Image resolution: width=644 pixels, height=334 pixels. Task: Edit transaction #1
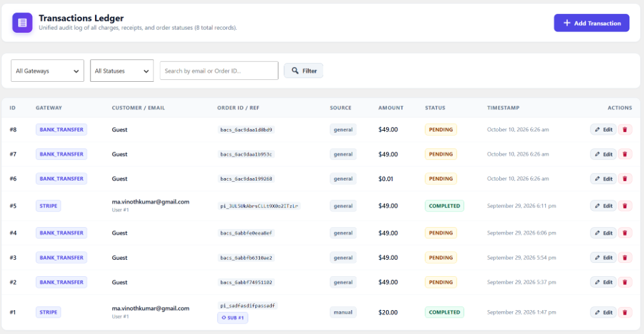coord(603,312)
